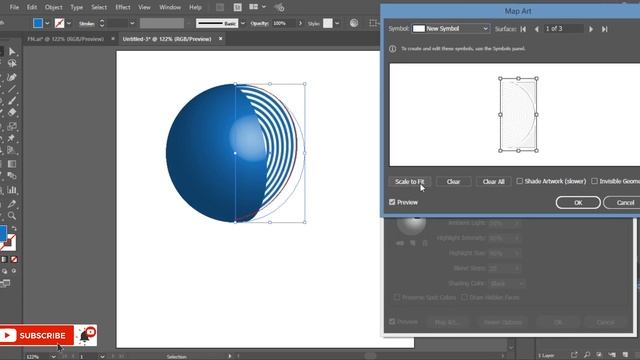The width and height of the screenshot is (640, 360).
Task: Click the Opacity value field
Action: click(283, 23)
